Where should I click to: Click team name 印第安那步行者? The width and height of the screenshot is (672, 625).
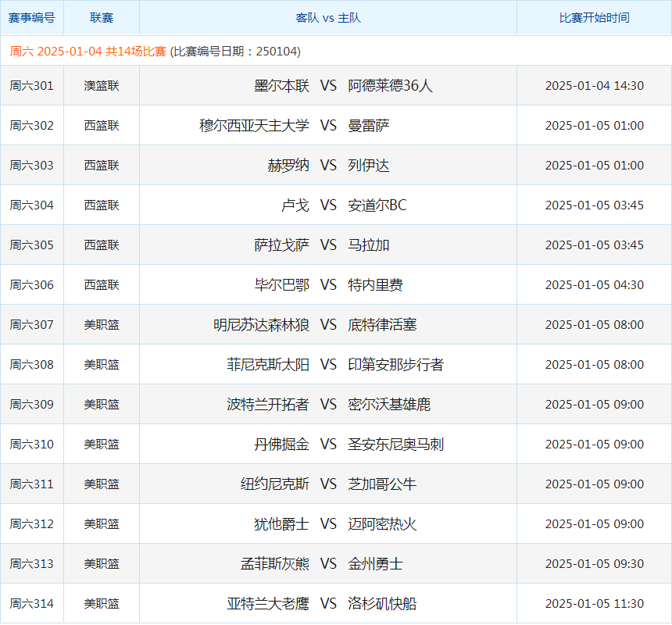tap(396, 365)
